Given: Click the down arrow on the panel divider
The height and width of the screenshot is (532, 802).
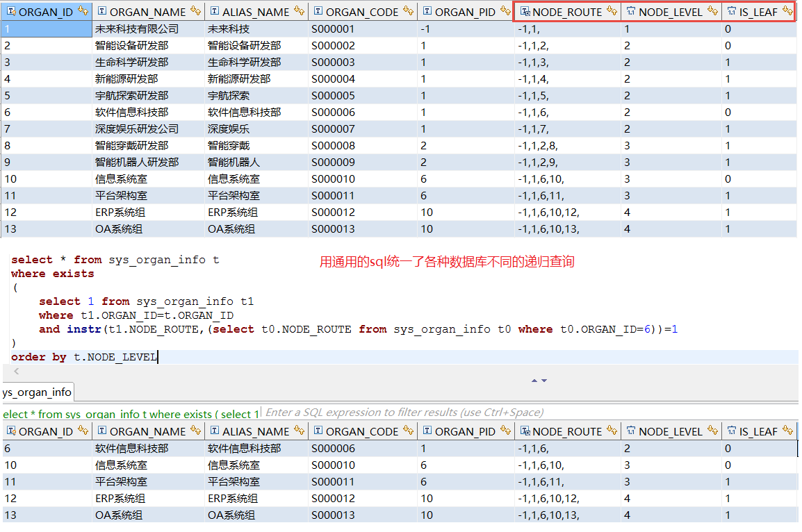Looking at the screenshot, I should (544, 380).
